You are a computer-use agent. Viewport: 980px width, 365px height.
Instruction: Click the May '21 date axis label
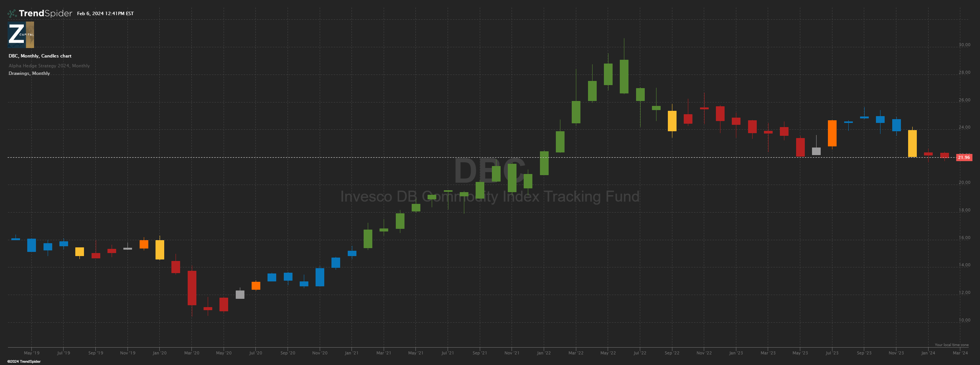pos(416,353)
